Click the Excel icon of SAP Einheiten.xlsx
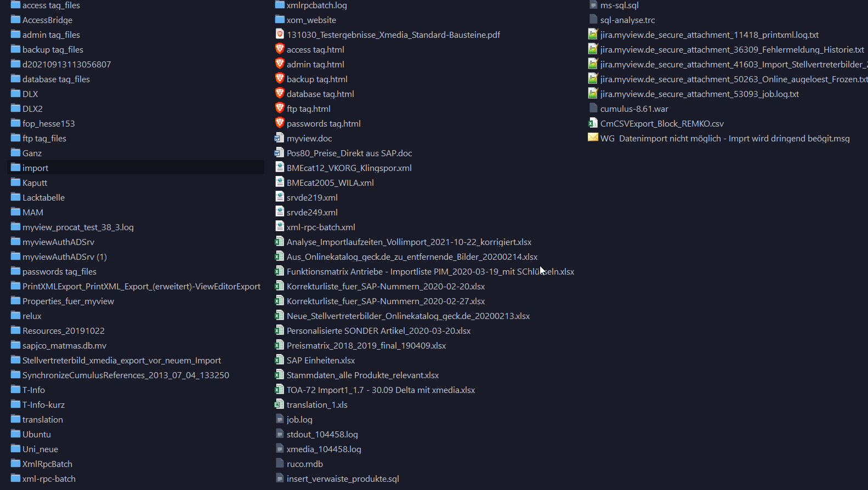The width and height of the screenshot is (868, 490). 280,360
